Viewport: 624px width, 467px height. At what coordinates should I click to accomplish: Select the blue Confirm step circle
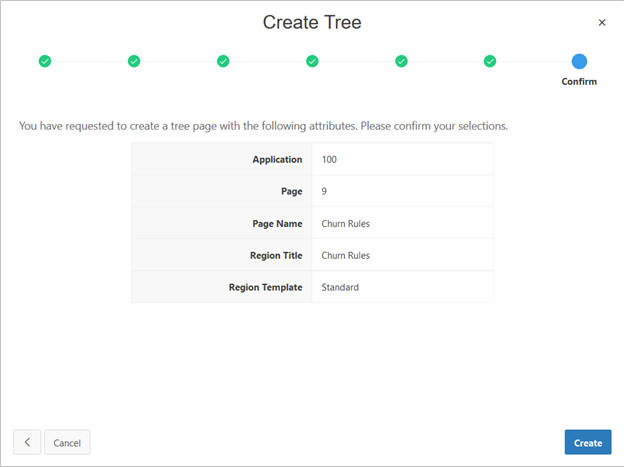(579, 61)
